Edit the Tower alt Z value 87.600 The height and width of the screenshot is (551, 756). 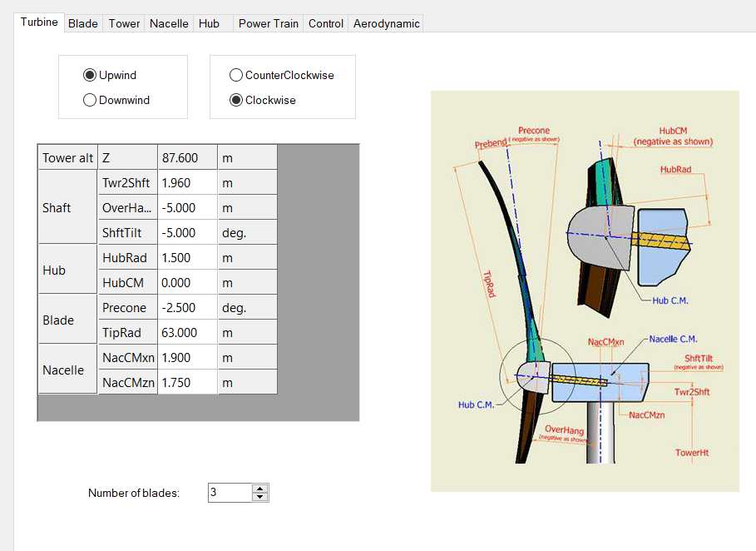186,157
